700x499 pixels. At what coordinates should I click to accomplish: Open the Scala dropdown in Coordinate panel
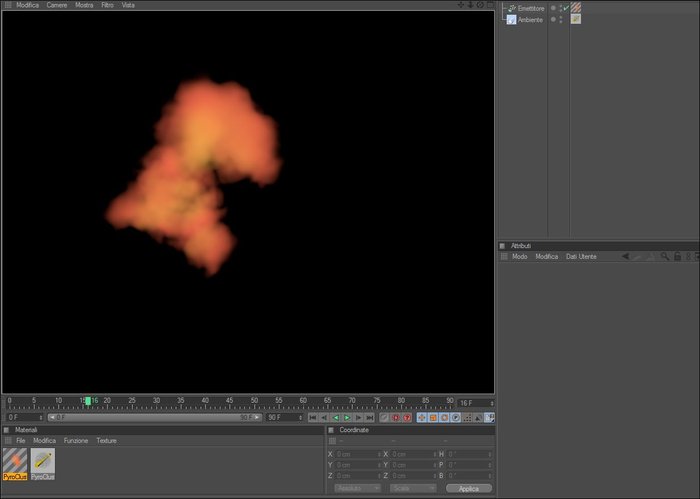coord(413,488)
